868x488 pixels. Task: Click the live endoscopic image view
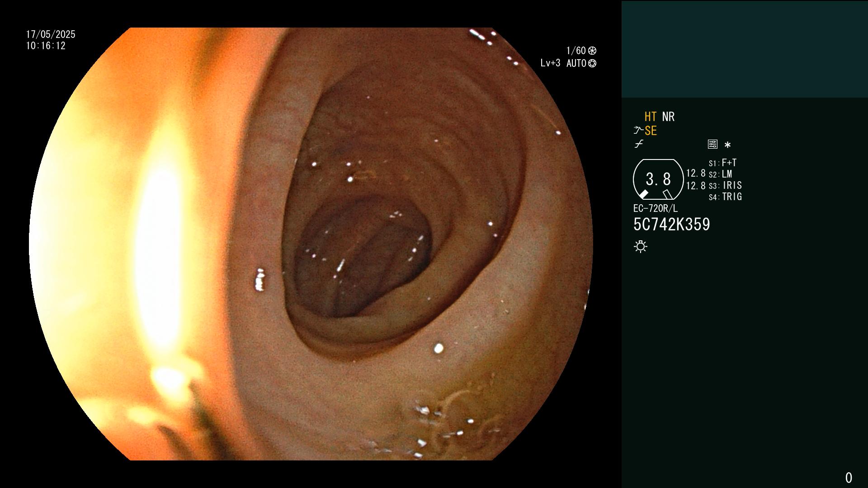pos(311,244)
